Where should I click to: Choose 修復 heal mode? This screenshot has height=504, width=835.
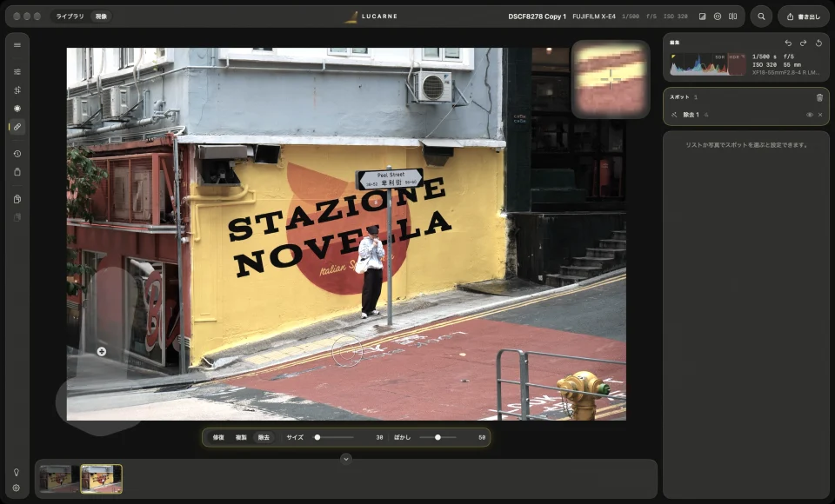tap(219, 437)
